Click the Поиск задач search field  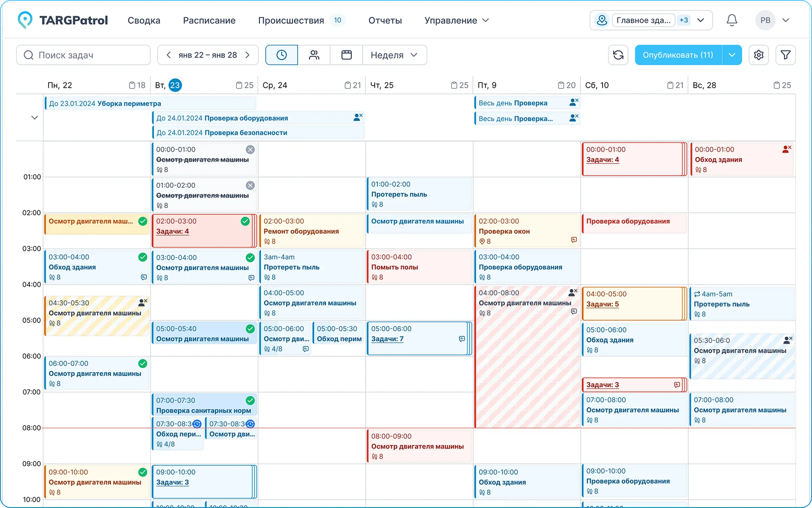(x=83, y=55)
